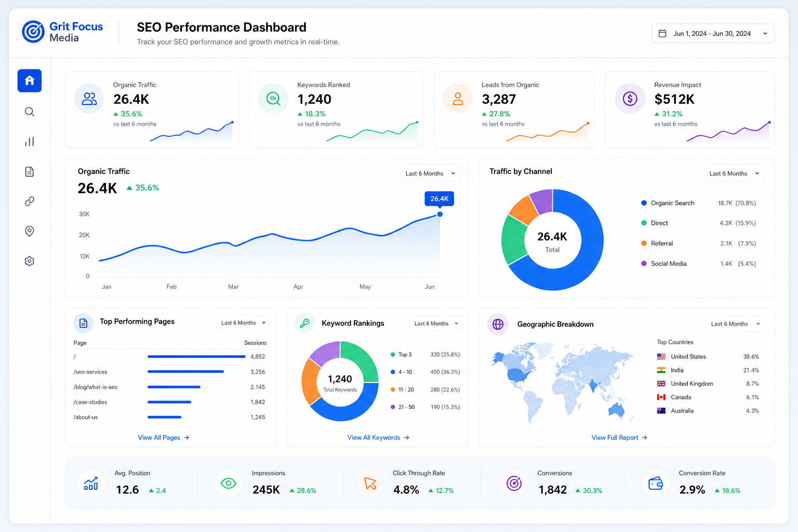Click the $512K Revenue Impact value
This screenshot has height=532, width=798.
674,99
